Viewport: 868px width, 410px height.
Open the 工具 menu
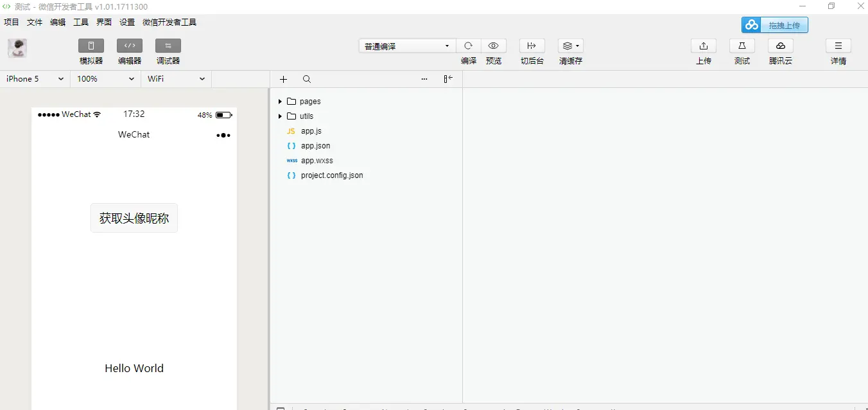(81, 22)
